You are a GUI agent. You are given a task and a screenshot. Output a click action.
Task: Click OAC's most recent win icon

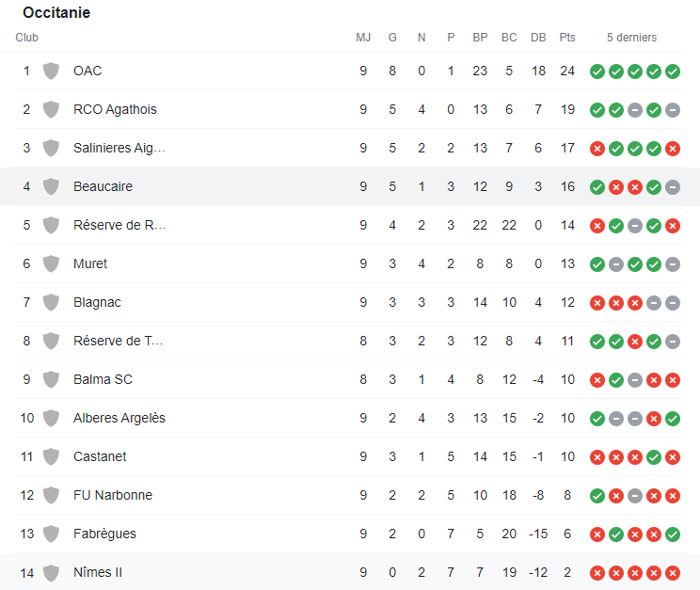(673, 72)
